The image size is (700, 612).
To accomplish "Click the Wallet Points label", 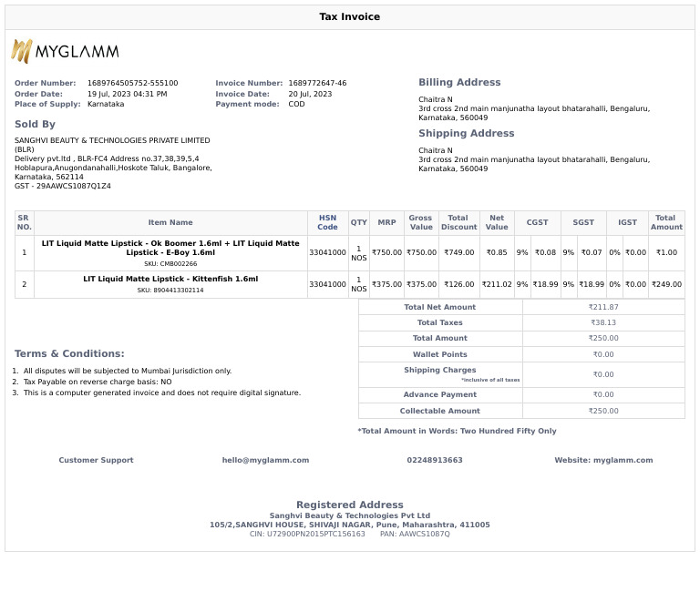I will [x=439, y=354].
